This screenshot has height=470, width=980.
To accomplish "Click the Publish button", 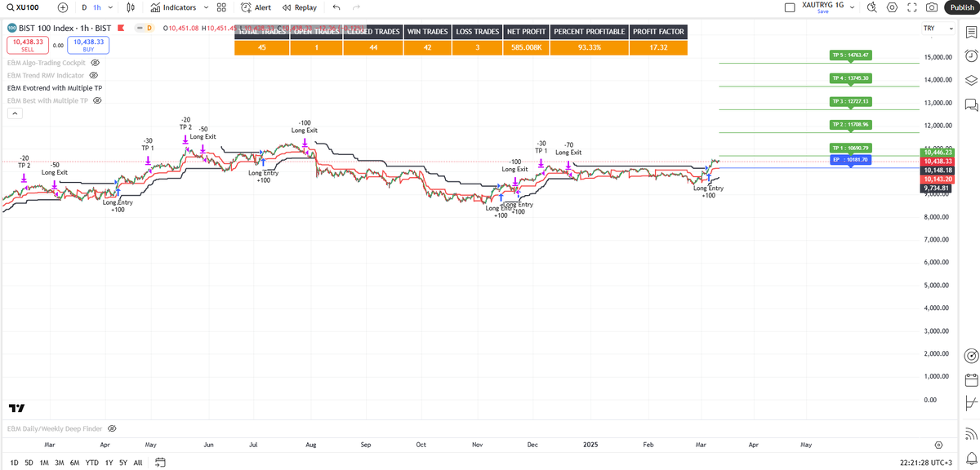I will (x=960, y=7).
